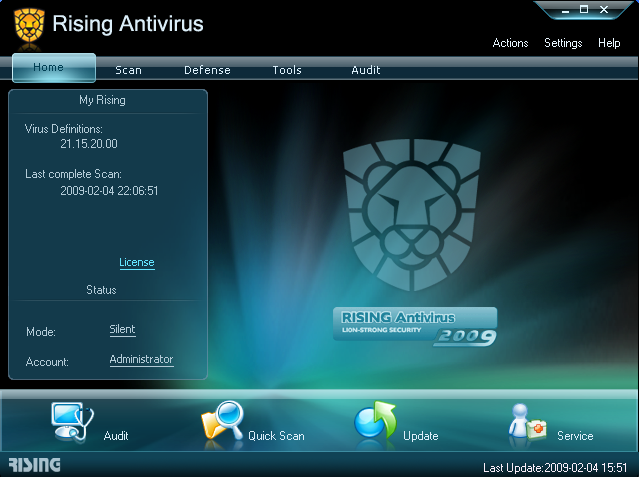Click the virus definitions version 21.15.20.00
The image size is (639, 477).
coord(89,144)
